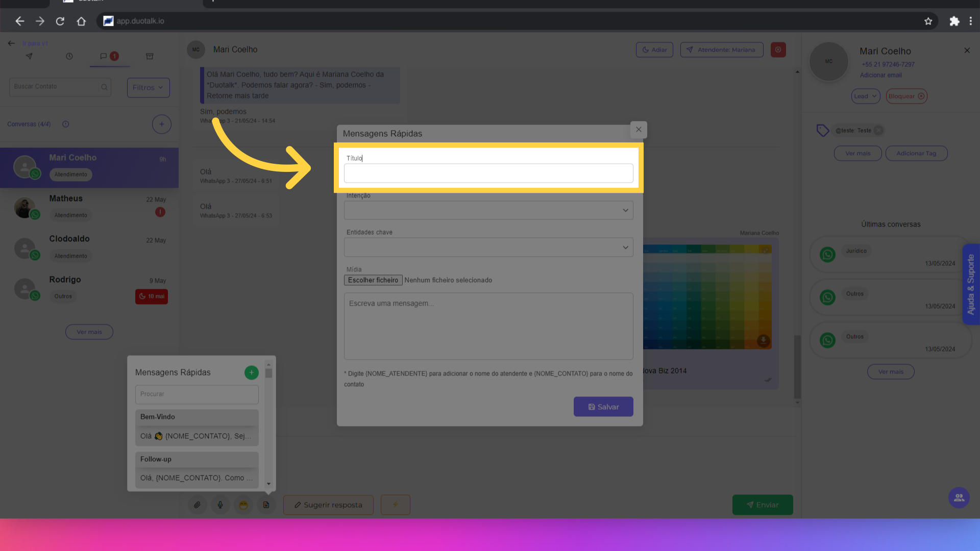Click the attachment paperclip icon

[x=197, y=505]
